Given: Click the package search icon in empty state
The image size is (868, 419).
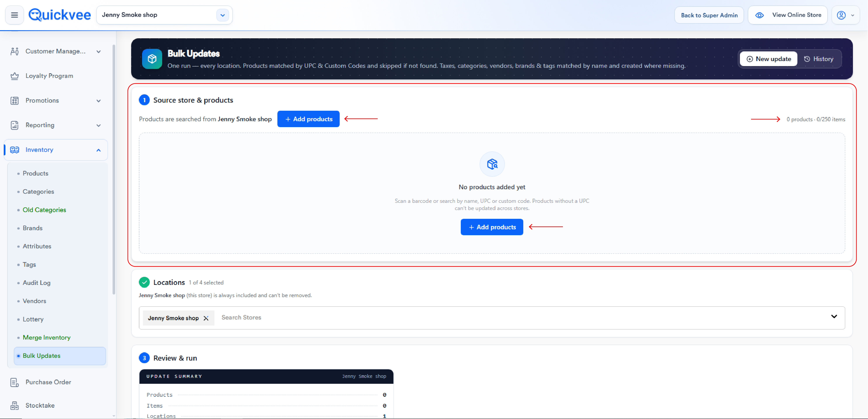Looking at the screenshot, I should tap(492, 164).
